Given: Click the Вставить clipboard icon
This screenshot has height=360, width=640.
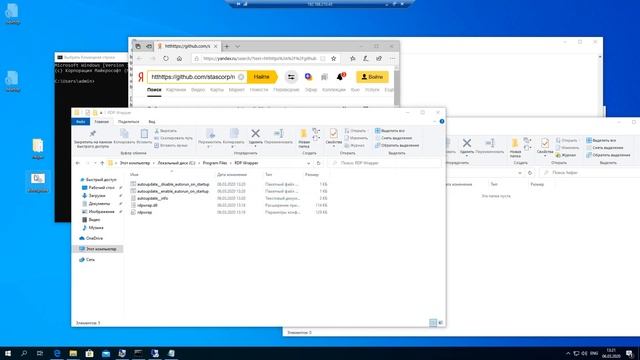Looking at the screenshot, I should pyautogui.click(x=144, y=133).
